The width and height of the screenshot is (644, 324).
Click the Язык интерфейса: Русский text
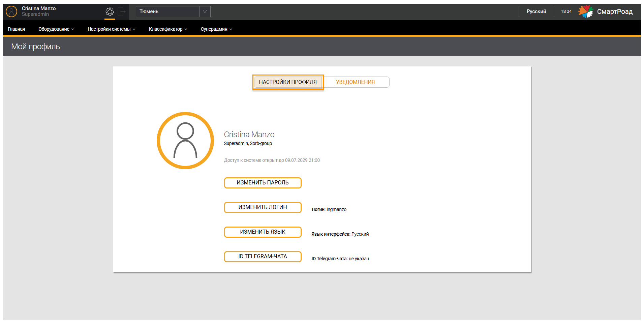click(340, 234)
